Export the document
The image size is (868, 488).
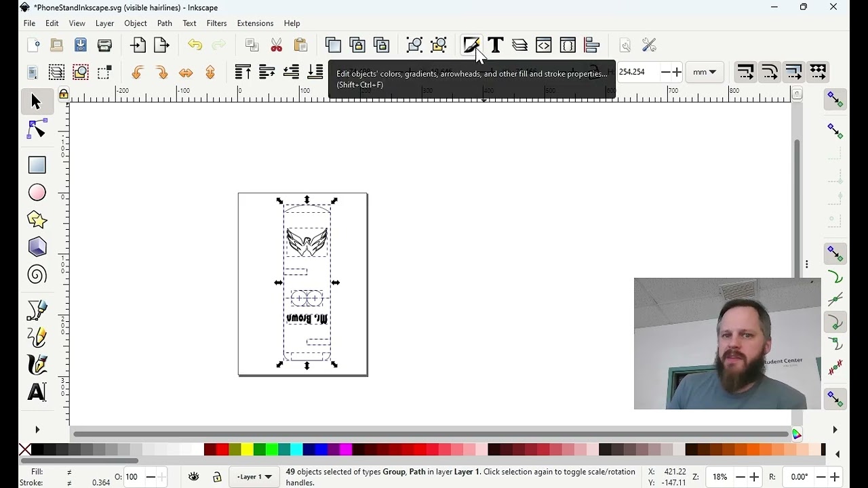pos(161,45)
